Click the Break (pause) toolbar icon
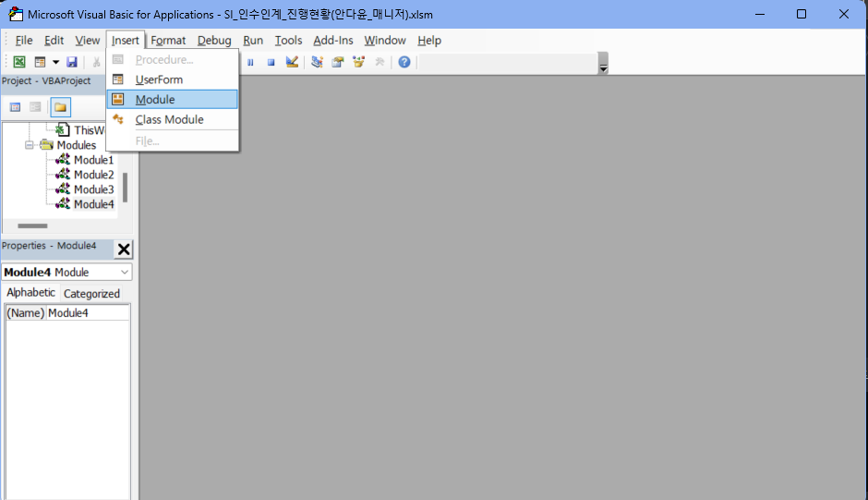This screenshot has height=500, width=868. point(250,62)
